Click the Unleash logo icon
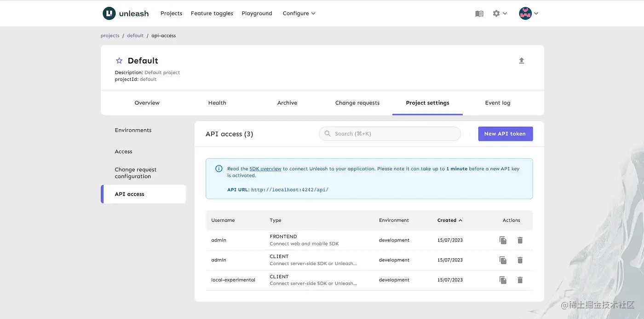 (109, 13)
